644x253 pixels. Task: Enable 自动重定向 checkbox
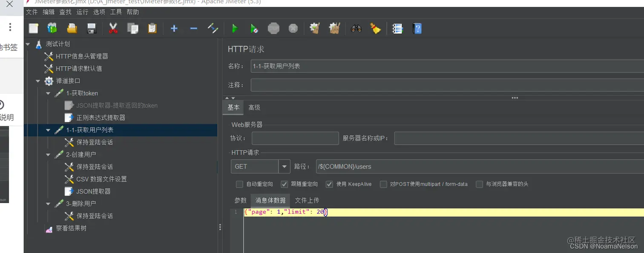pyautogui.click(x=240, y=184)
